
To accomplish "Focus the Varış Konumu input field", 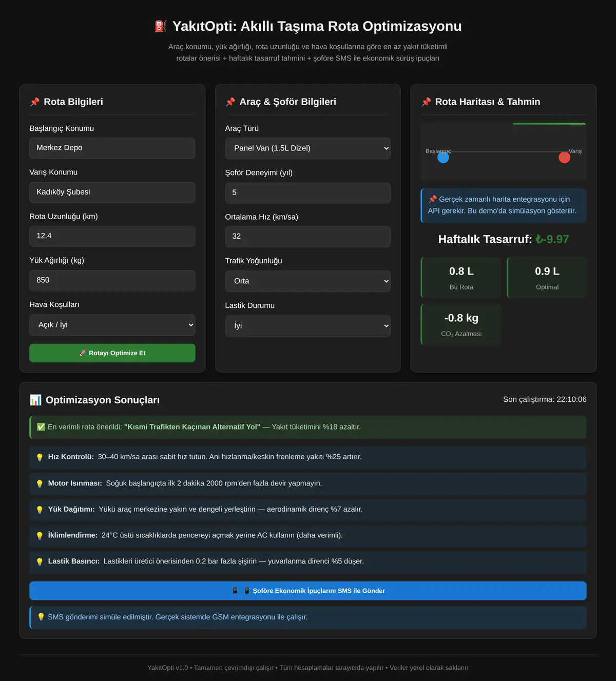I will 112,192.
